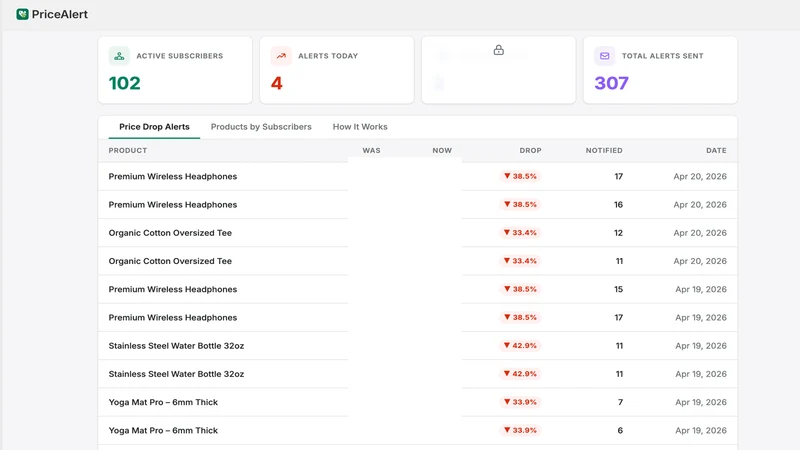Select Premium Wireless Headphones row with 16 notified
800x450 pixels.
[417, 205]
